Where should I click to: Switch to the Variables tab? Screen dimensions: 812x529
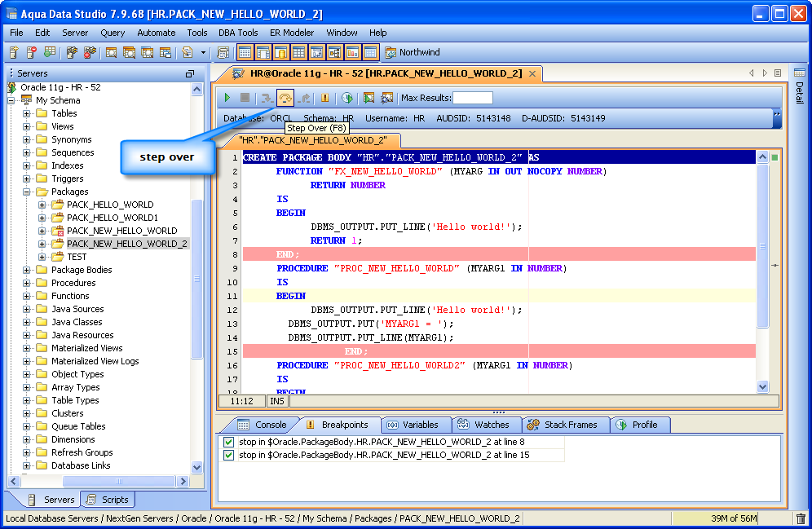click(413, 425)
